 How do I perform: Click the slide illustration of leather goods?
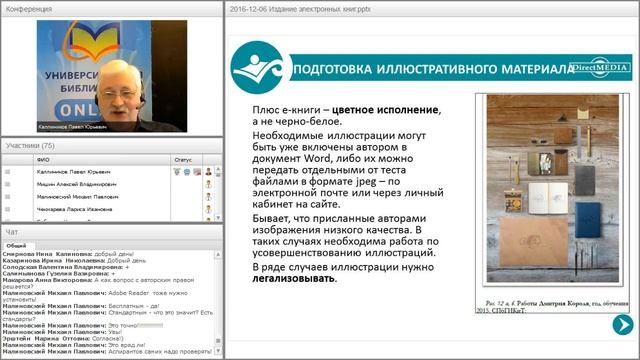click(553, 188)
